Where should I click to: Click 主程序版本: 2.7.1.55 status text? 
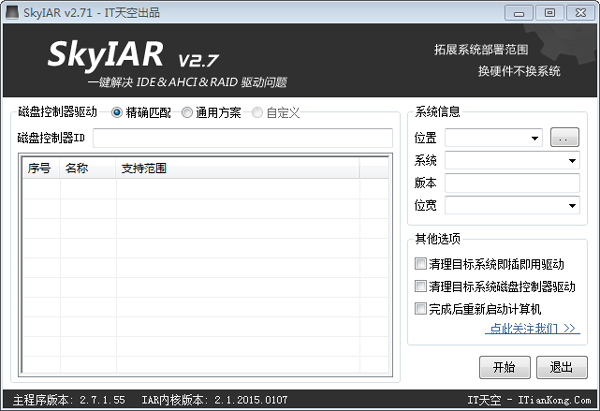69,400
